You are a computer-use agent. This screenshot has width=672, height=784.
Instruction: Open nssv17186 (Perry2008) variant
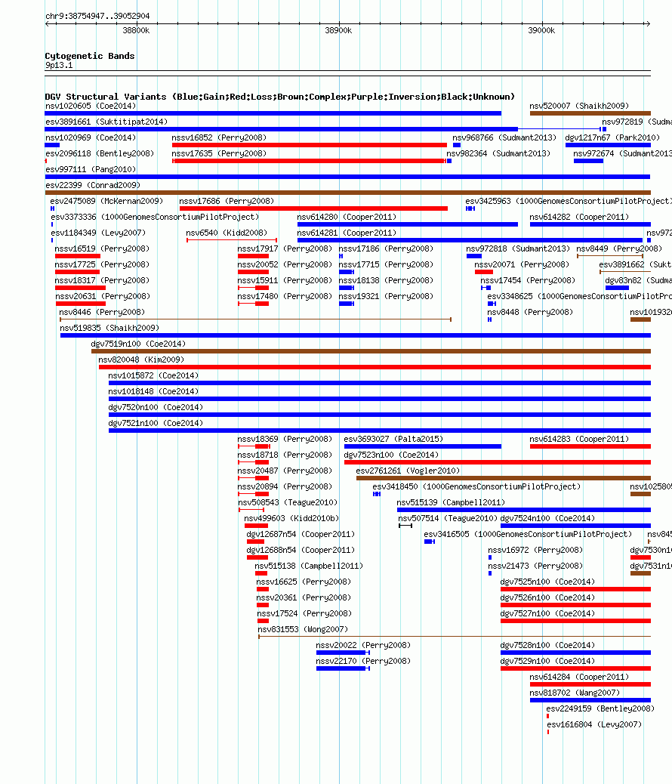[386, 249]
